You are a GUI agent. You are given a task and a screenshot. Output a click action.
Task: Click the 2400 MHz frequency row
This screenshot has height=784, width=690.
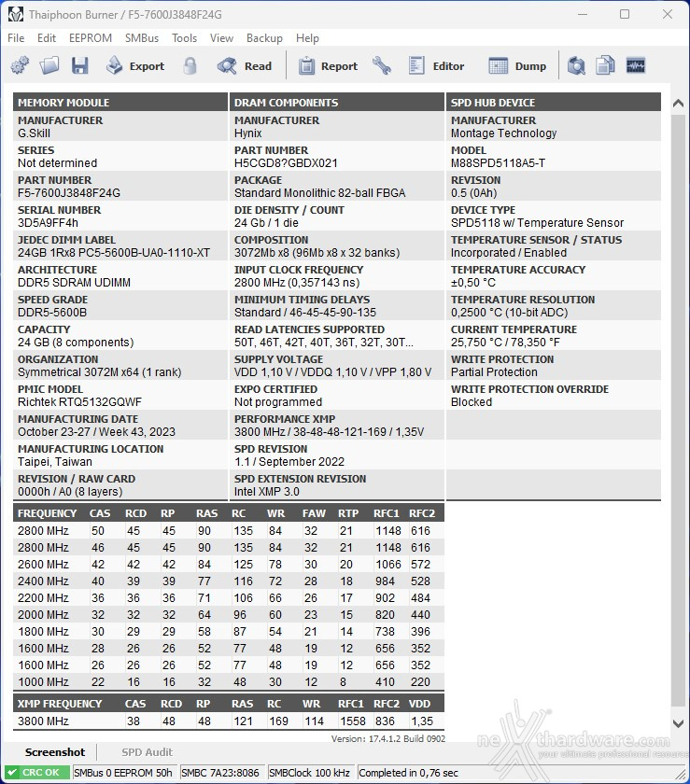(229, 581)
